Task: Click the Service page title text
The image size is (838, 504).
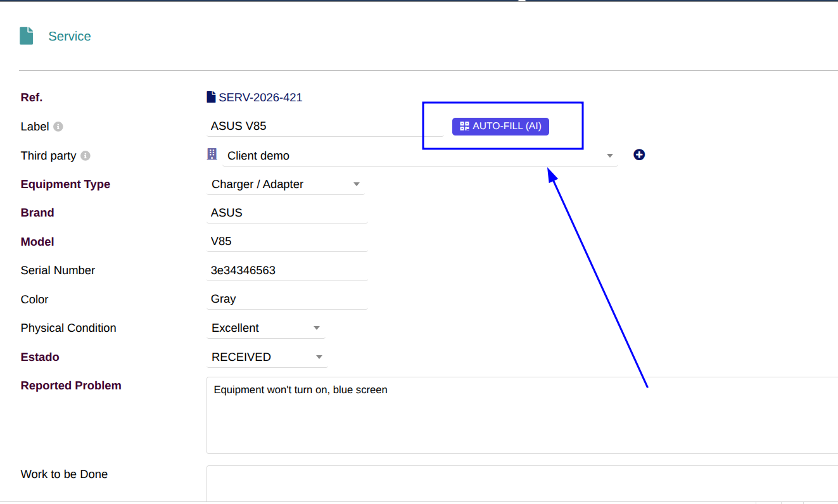Action: (70, 36)
